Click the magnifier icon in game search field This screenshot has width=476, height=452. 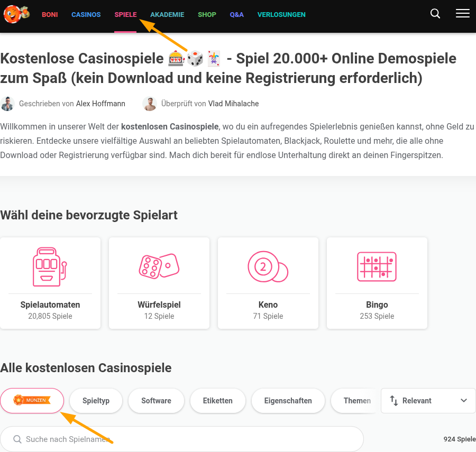17,439
